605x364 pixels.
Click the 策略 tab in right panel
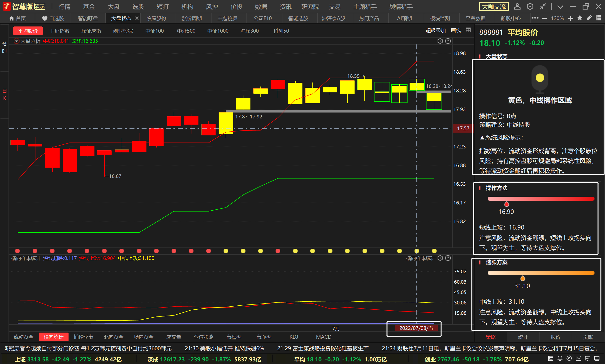(491, 337)
